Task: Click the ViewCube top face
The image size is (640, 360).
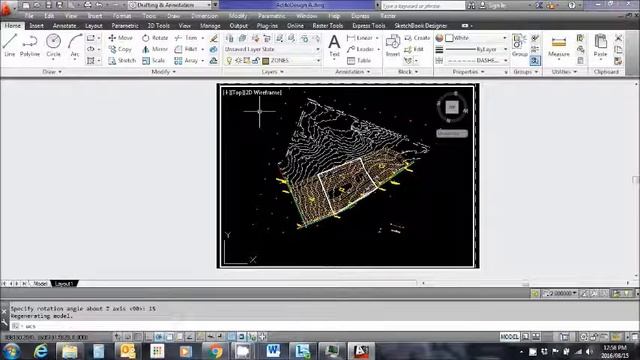Action: [x=452, y=107]
